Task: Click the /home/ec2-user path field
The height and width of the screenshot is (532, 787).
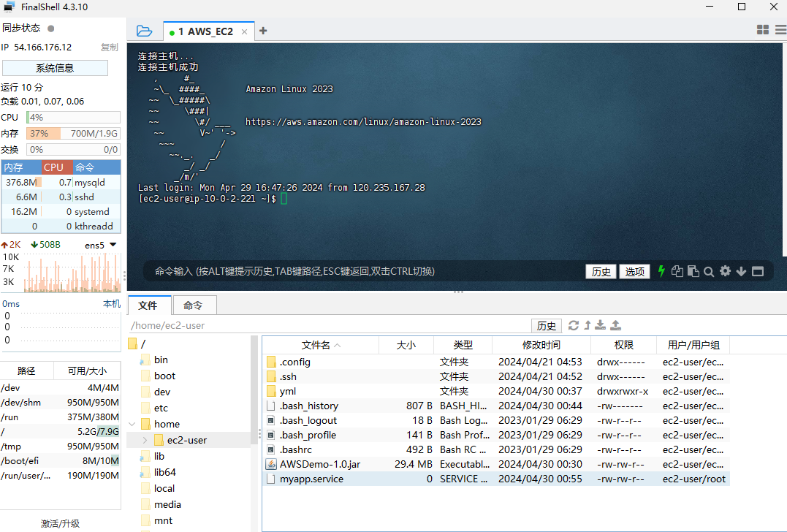Action: (329, 326)
